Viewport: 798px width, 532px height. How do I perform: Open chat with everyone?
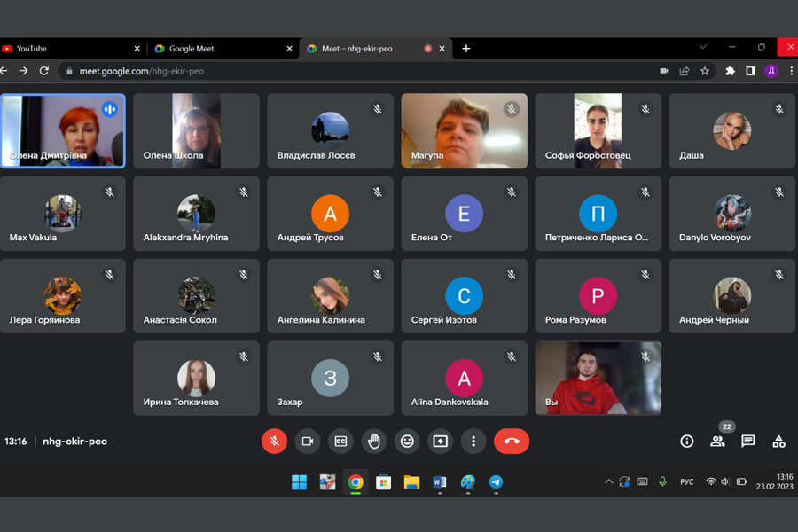click(x=748, y=441)
